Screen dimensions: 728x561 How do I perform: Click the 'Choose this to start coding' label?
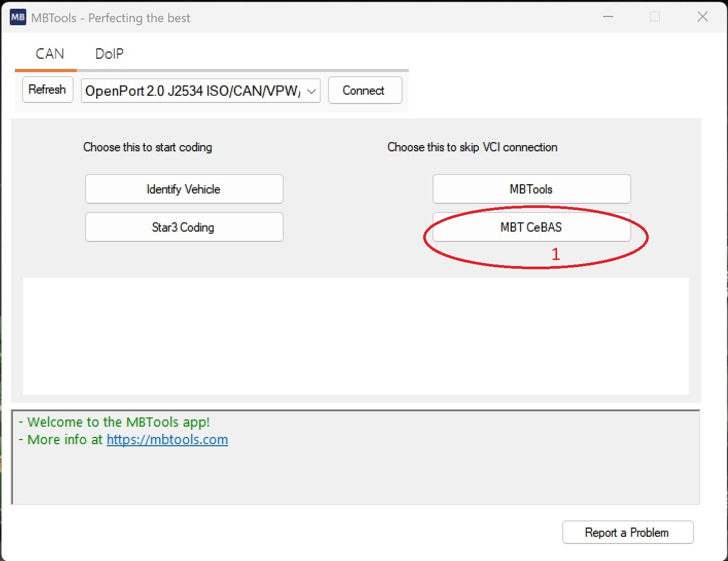(x=147, y=147)
